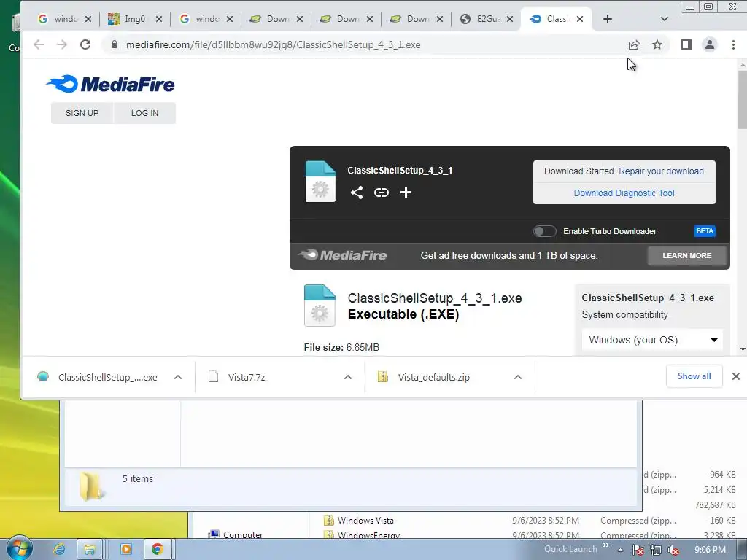This screenshot has width=747, height=560.
Task: Open the Chrome side panel icon
Action: [x=686, y=44]
